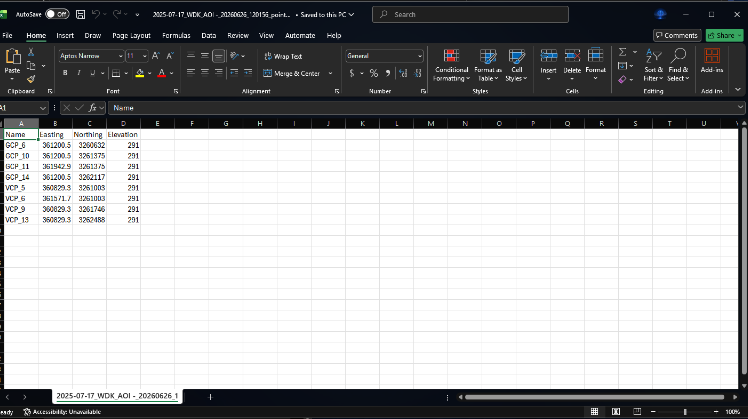Screen dimensions: 748x419
Task: Click the Align Left icon
Action: (x=191, y=72)
